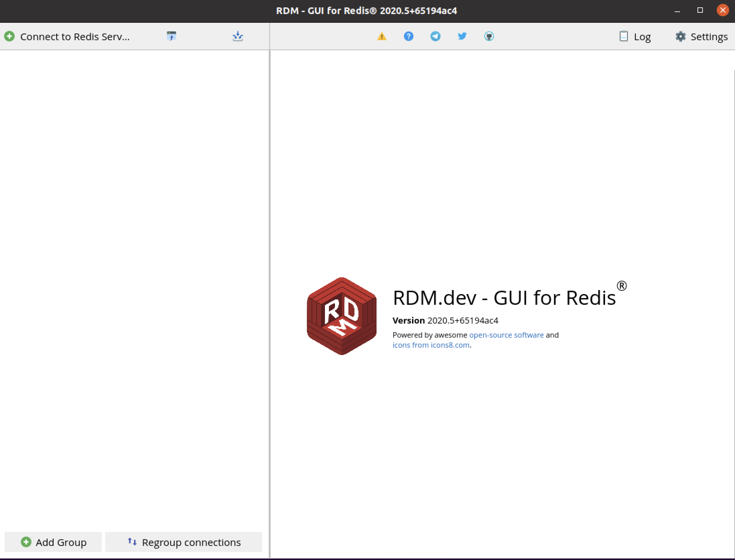Open Settings via the gear icon
735x560 pixels.
point(681,36)
